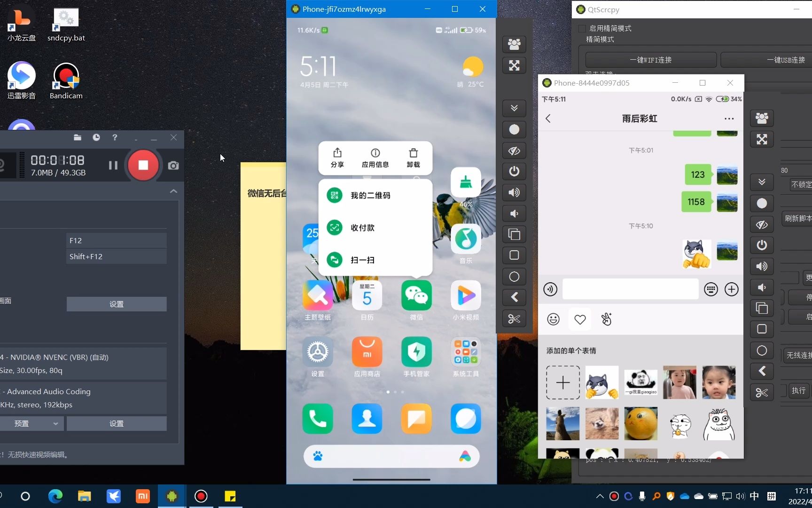
Task: Click the F12 hotkey field
Action: pyautogui.click(x=117, y=240)
